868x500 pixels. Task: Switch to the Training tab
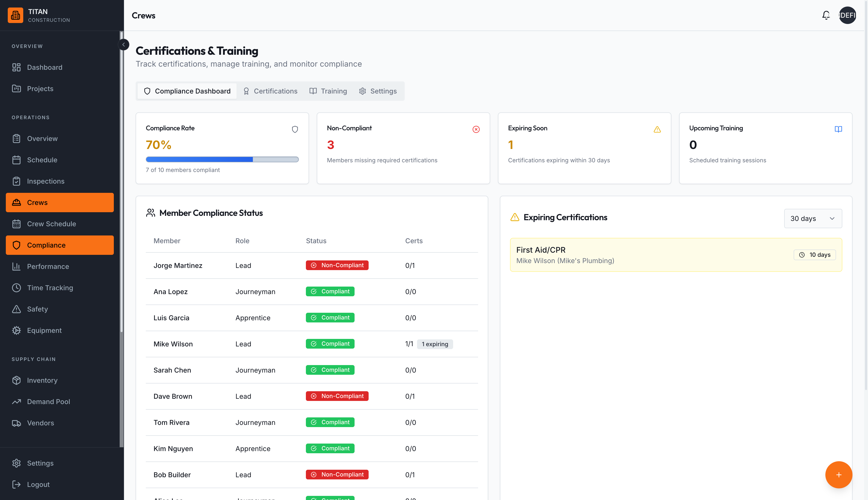coord(328,91)
